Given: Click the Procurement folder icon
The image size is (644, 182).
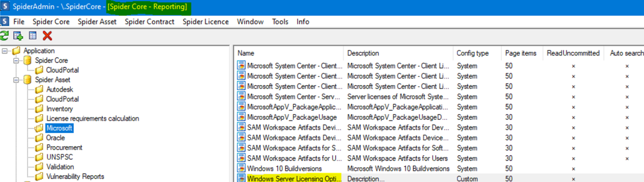Looking at the screenshot, I should point(39,148).
